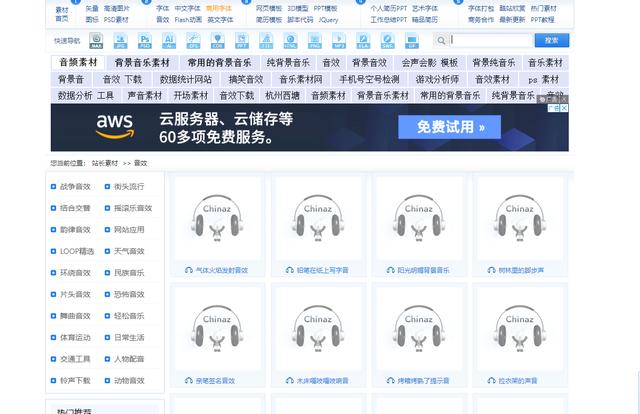This screenshot has width=640, height=414.
Task: Open 交通工具 sidebar category
Action: point(75,359)
